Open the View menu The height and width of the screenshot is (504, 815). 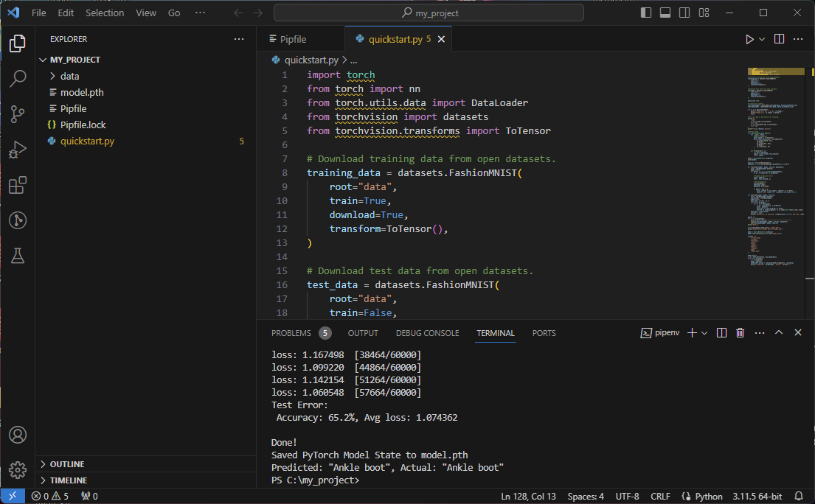click(146, 13)
